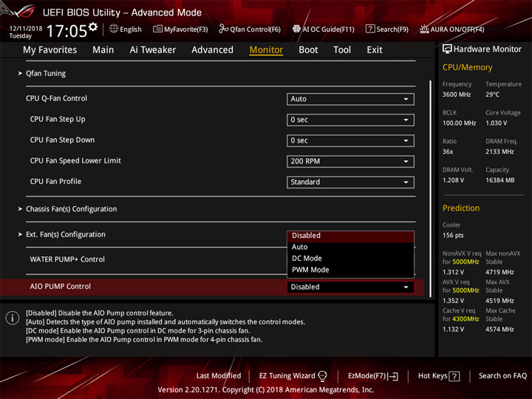532x399 pixels.
Task: Open Qfan Control fan icon
Action: [223, 29]
